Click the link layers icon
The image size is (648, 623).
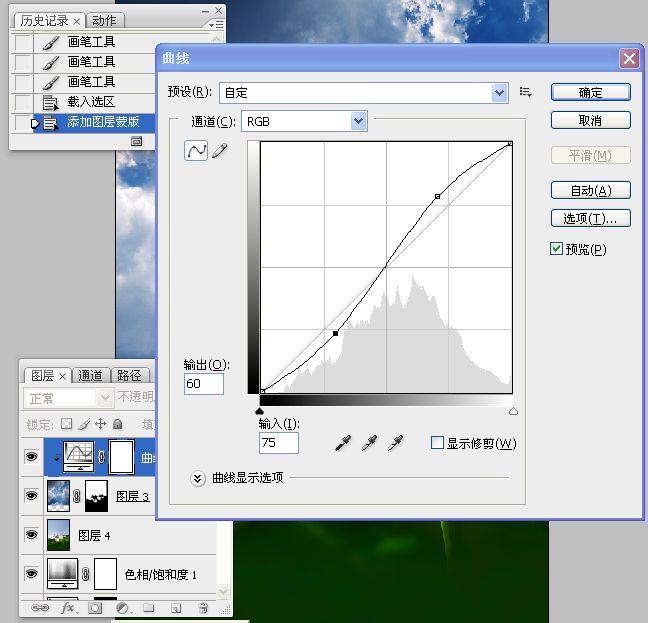click(x=40, y=608)
